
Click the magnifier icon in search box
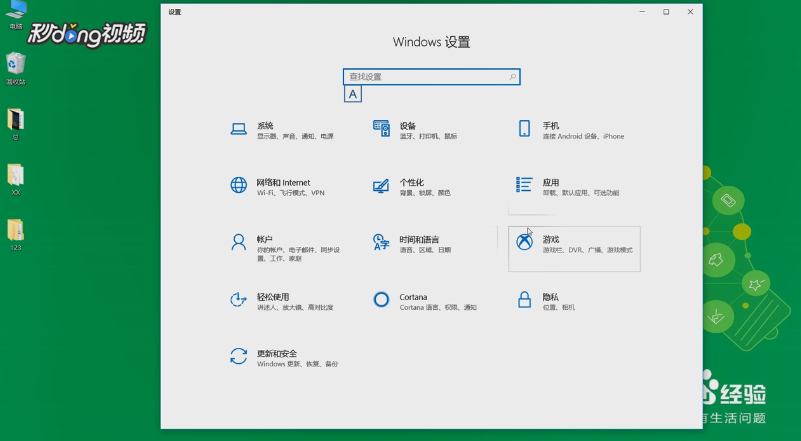coord(512,77)
